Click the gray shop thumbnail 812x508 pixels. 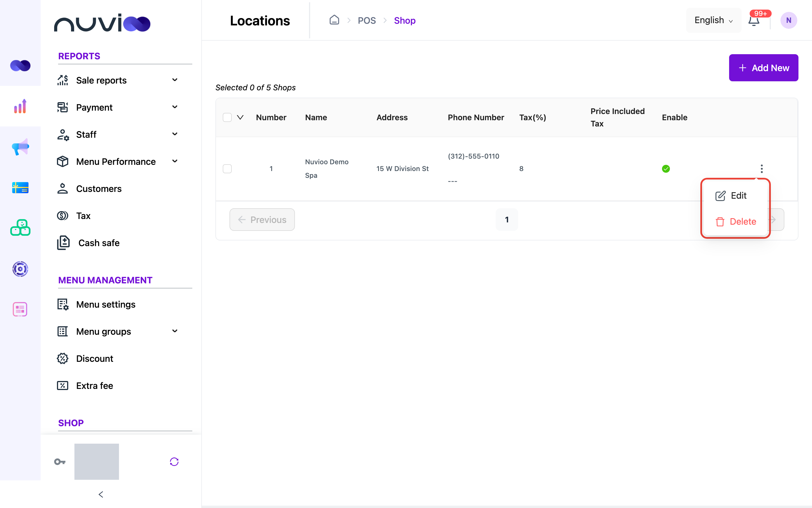click(97, 462)
